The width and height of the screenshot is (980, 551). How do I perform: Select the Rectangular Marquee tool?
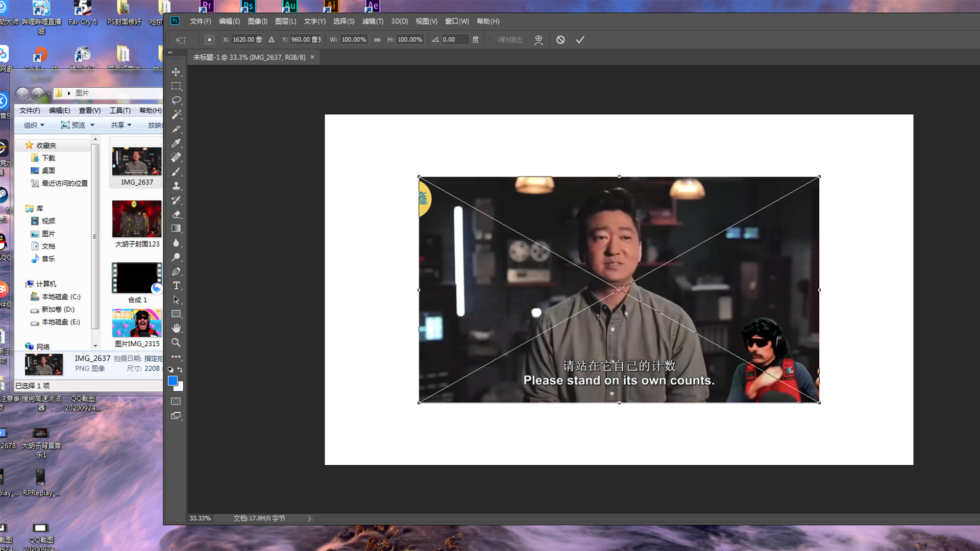pos(176,86)
